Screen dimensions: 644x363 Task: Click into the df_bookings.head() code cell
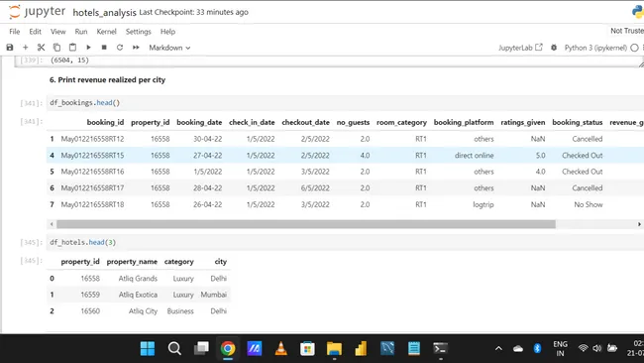click(345, 103)
